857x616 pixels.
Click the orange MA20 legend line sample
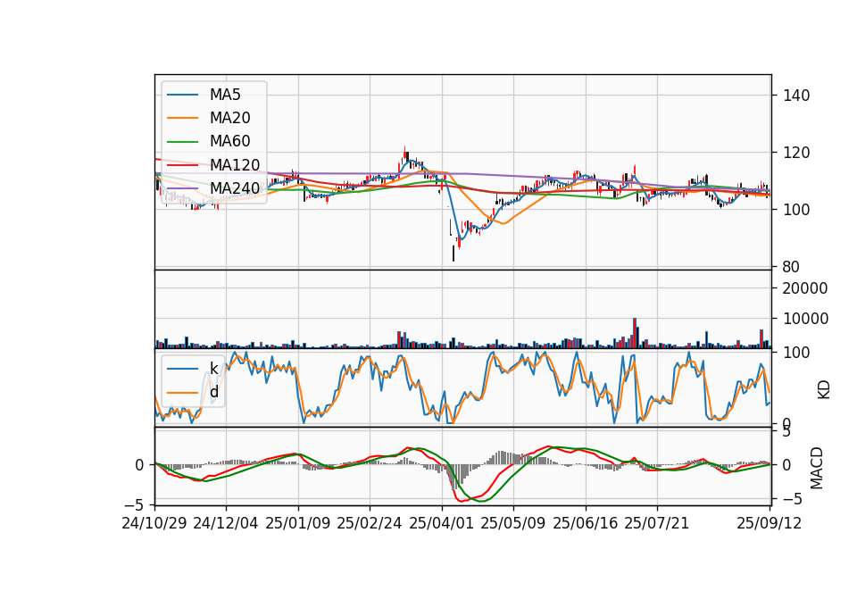(182, 118)
